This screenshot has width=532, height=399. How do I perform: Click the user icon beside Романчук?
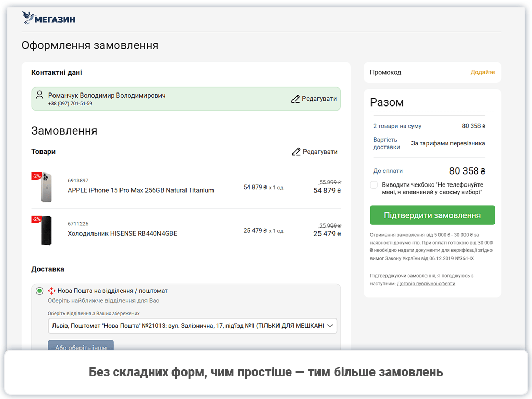point(39,95)
